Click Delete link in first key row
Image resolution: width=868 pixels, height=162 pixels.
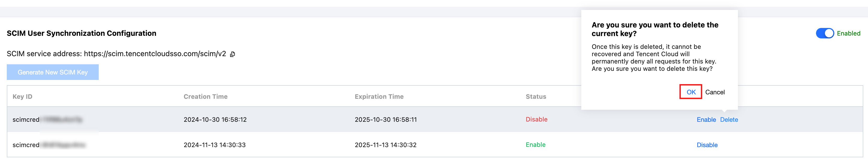click(729, 119)
